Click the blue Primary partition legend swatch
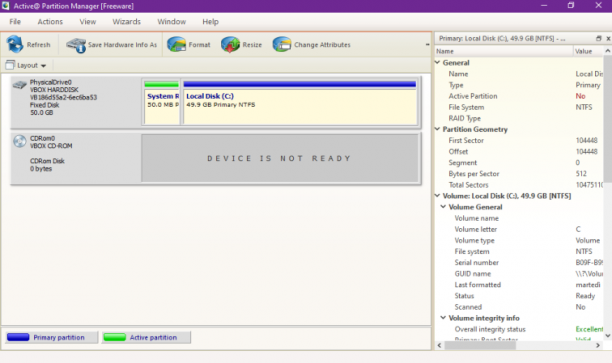 (x=18, y=337)
